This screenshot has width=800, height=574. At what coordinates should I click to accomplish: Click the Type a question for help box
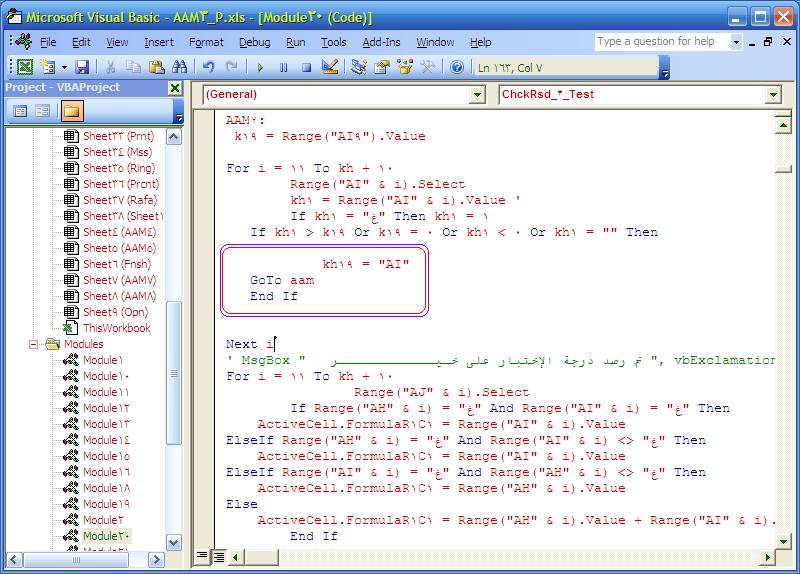point(661,41)
